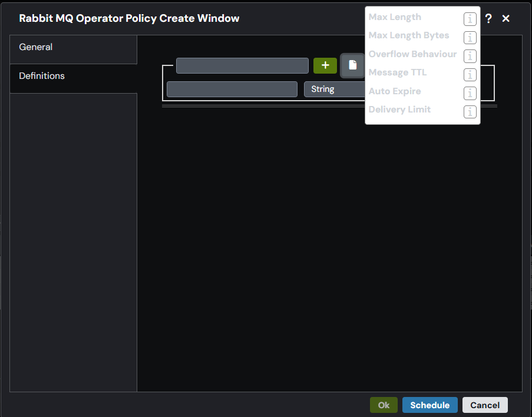Open the String type dropdown
Image resolution: width=532 pixels, height=417 pixels.
coord(335,90)
